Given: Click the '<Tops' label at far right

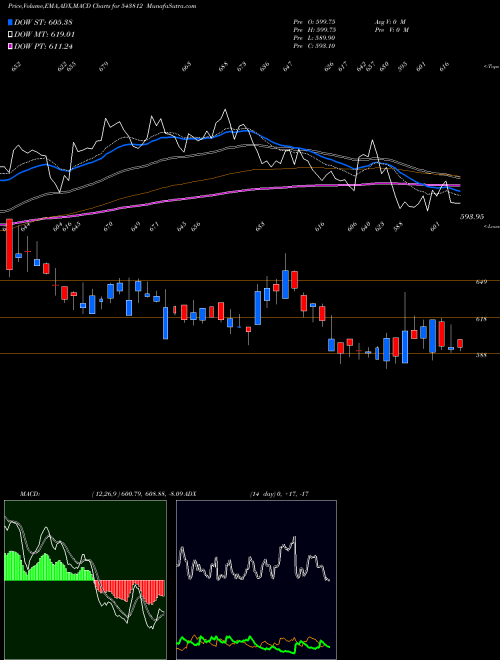Looking at the screenshot, I should tap(492, 67).
